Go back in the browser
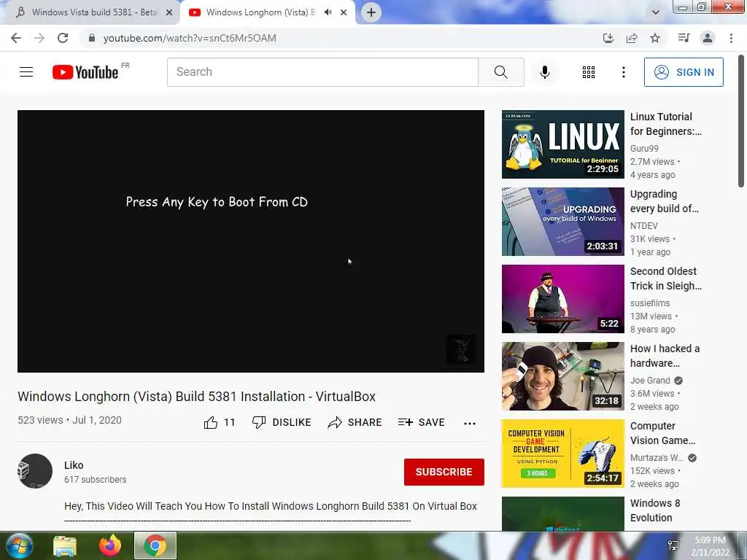Screen dimensions: 747x560 (16, 38)
